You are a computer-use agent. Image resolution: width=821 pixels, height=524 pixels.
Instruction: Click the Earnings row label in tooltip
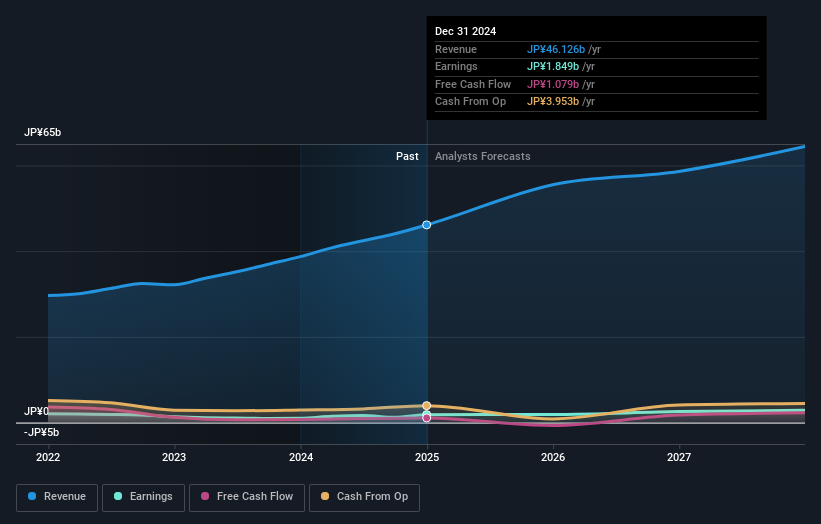(456, 66)
